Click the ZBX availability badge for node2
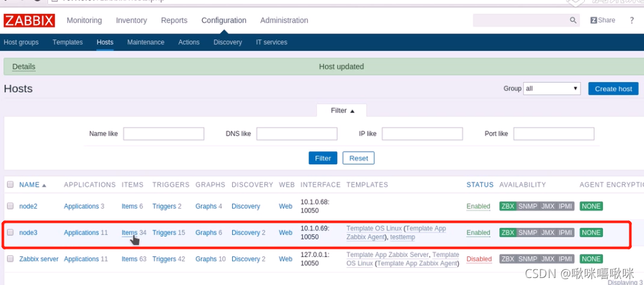Screen dimensions: 644x285 pos(508,206)
